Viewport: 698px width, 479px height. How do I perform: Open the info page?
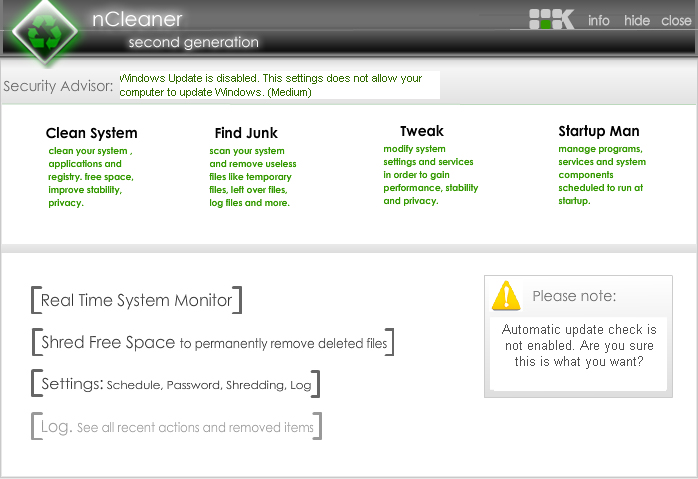point(599,20)
